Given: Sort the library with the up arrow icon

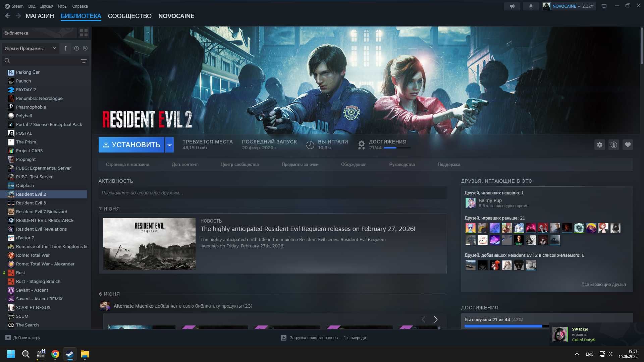Looking at the screenshot, I should (66, 48).
